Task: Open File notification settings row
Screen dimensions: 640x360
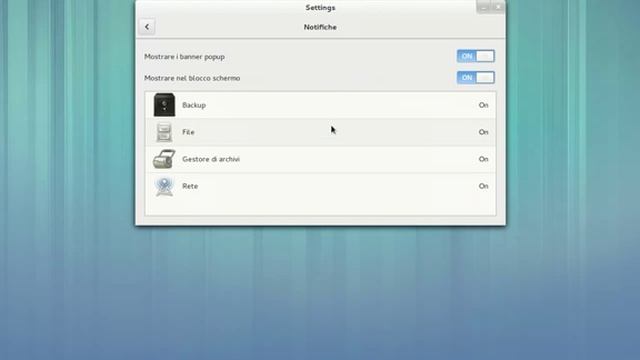Action: click(320, 132)
